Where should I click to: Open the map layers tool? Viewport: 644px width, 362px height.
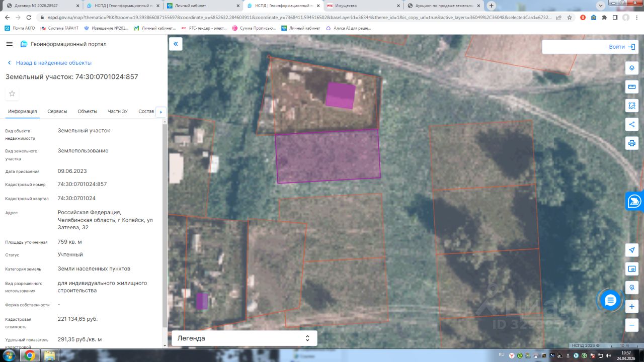632,68
